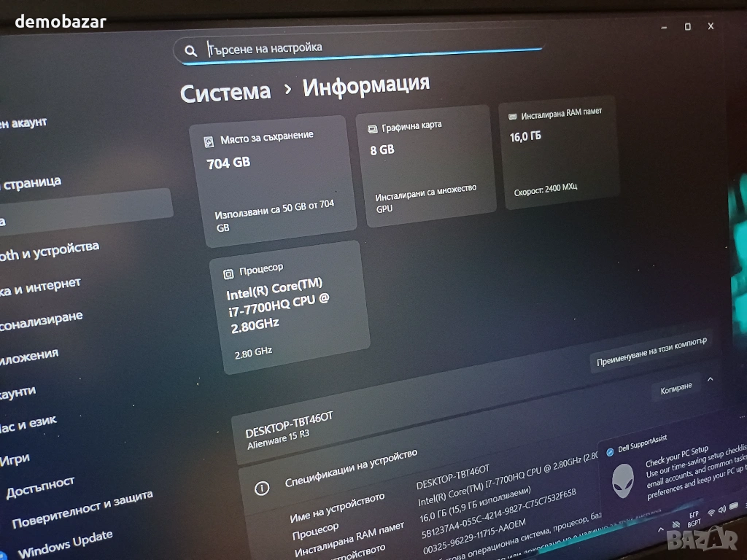
Task: Click the device specifications info icon
Action: pyautogui.click(x=261, y=488)
